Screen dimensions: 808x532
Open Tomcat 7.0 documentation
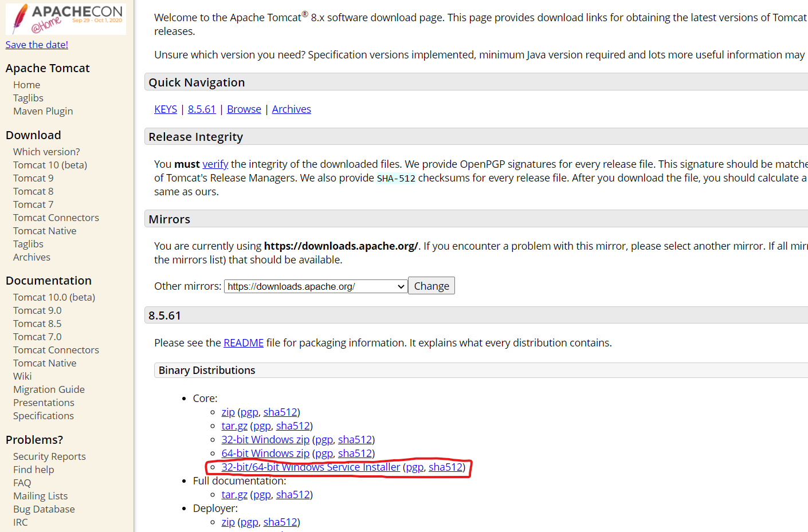pos(37,337)
